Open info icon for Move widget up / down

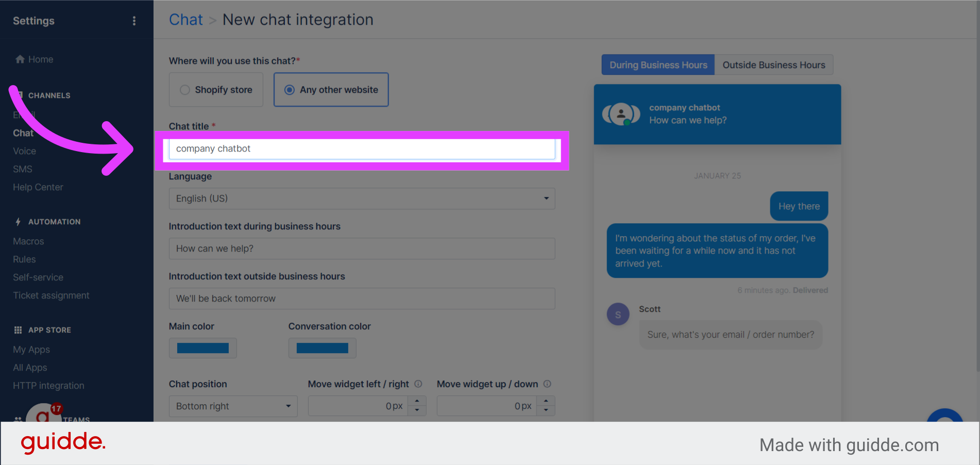coord(547,384)
